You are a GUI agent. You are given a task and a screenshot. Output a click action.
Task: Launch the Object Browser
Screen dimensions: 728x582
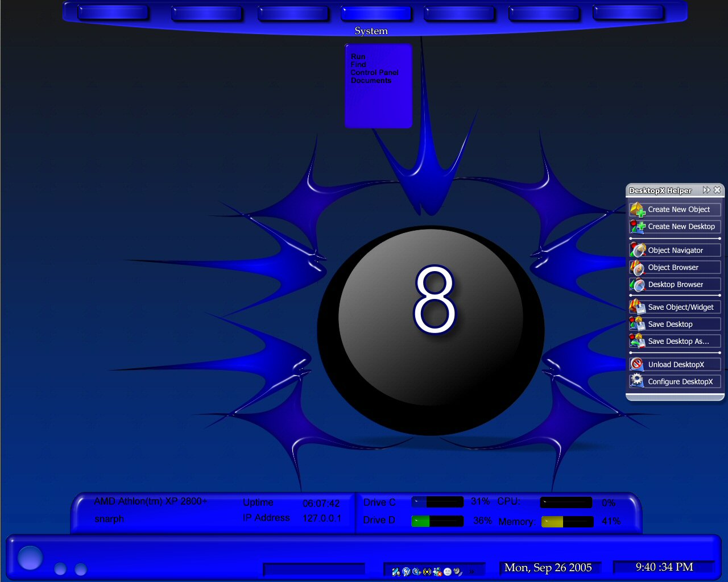point(638,267)
